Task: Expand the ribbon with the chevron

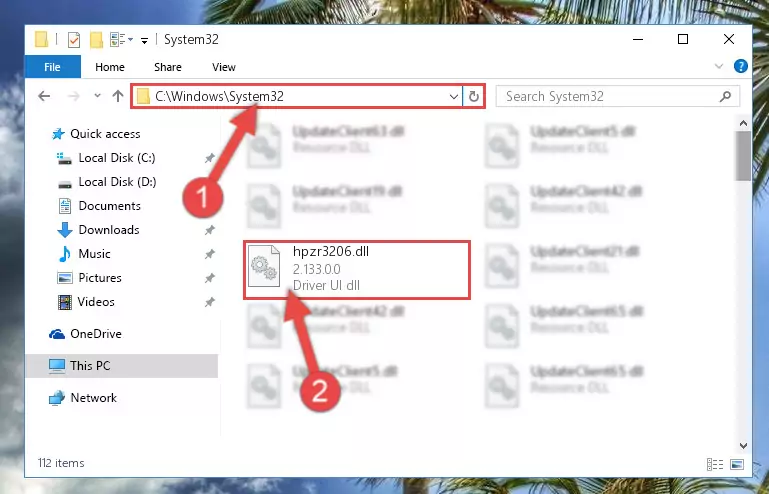Action: click(719, 66)
